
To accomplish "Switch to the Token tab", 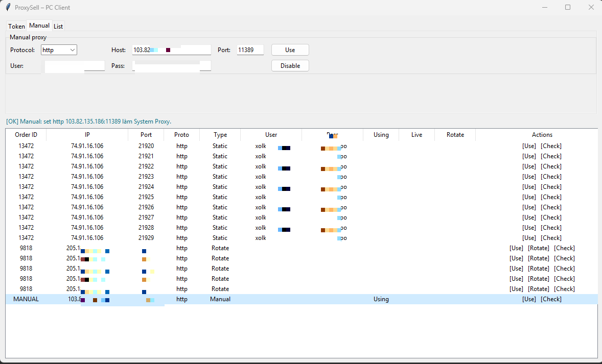I will coord(16,26).
